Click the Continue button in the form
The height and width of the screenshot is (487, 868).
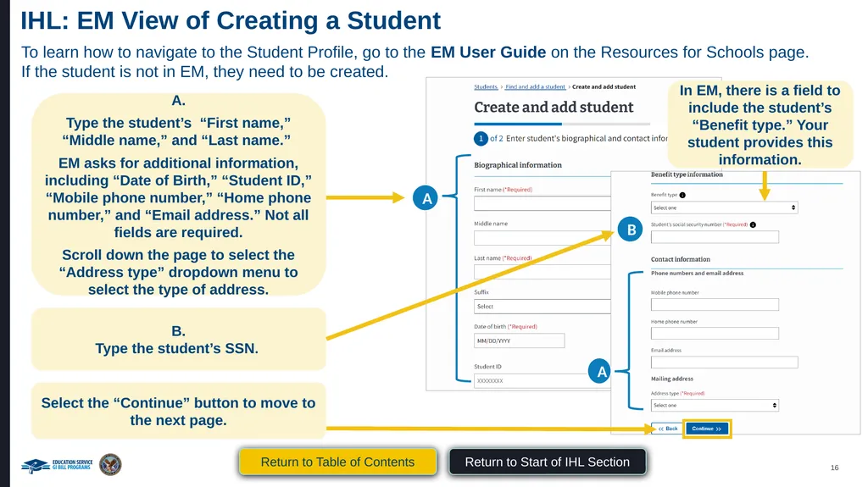pyautogui.click(x=706, y=429)
